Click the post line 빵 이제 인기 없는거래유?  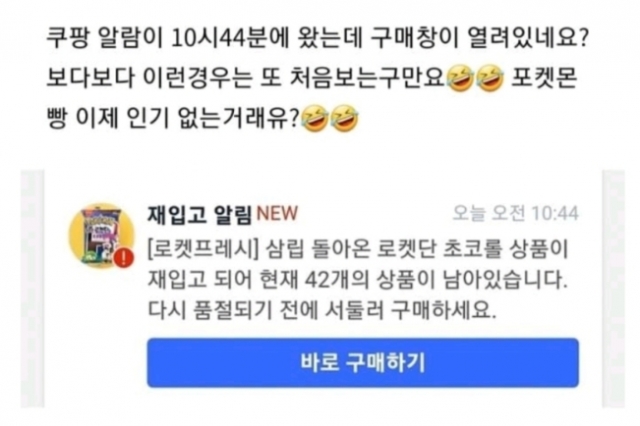coord(173,119)
